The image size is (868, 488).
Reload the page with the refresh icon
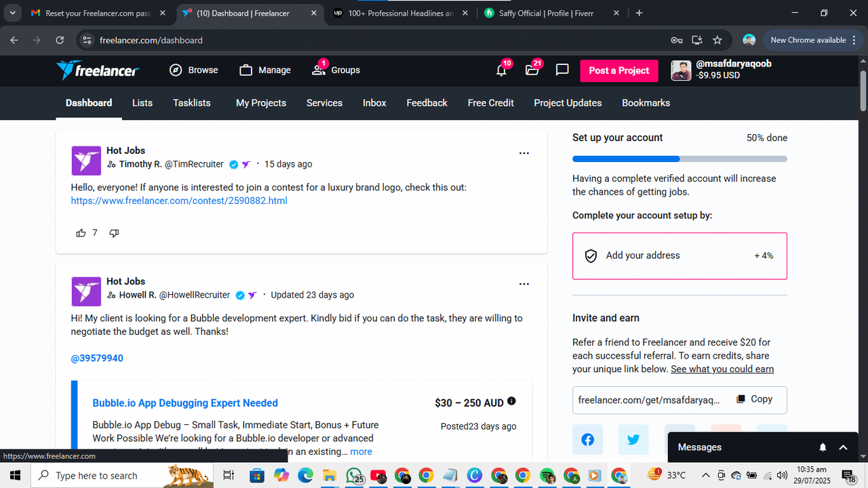coord(60,40)
